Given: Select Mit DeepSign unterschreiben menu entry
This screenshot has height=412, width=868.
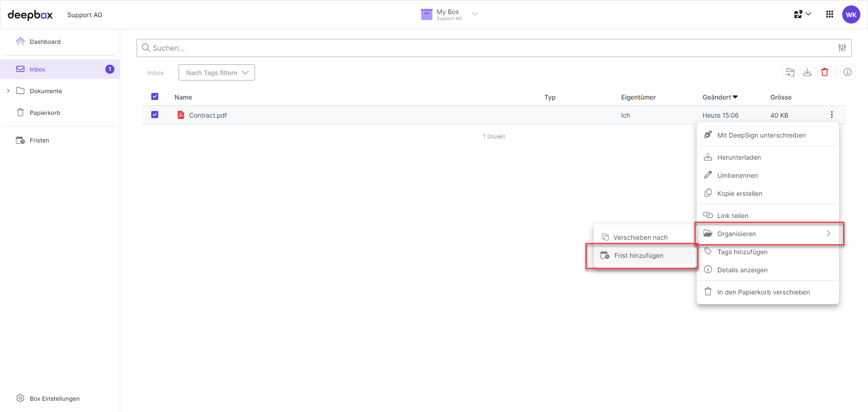Looking at the screenshot, I should (x=761, y=135).
